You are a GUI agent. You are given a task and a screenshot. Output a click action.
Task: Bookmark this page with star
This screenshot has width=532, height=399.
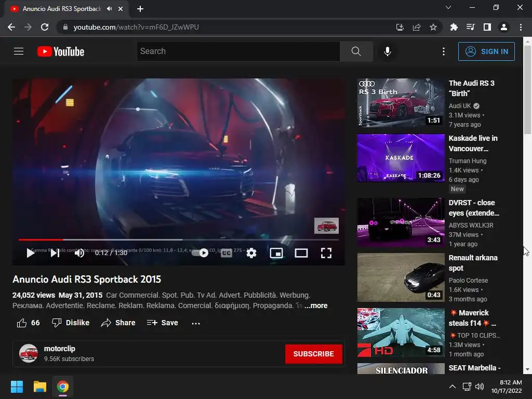coord(433,27)
